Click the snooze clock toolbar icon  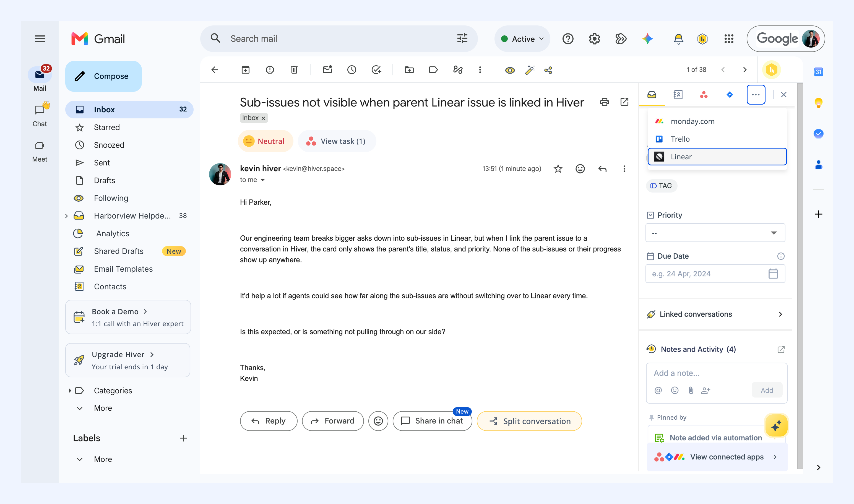click(352, 70)
